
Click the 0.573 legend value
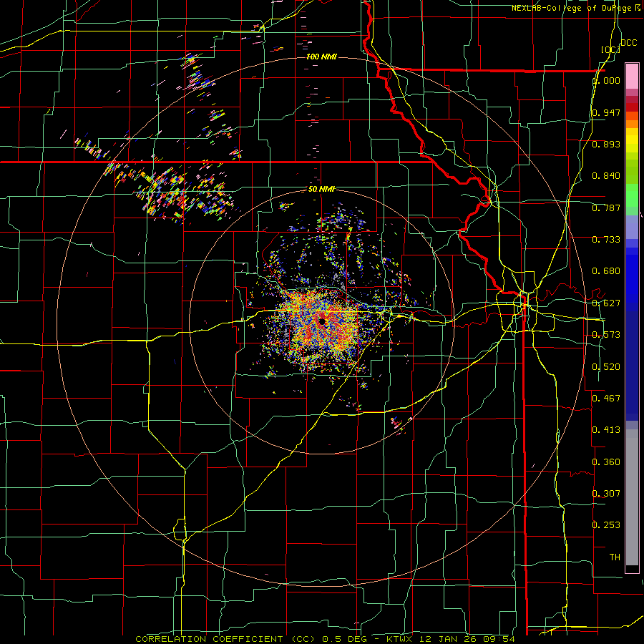tap(606, 335)
